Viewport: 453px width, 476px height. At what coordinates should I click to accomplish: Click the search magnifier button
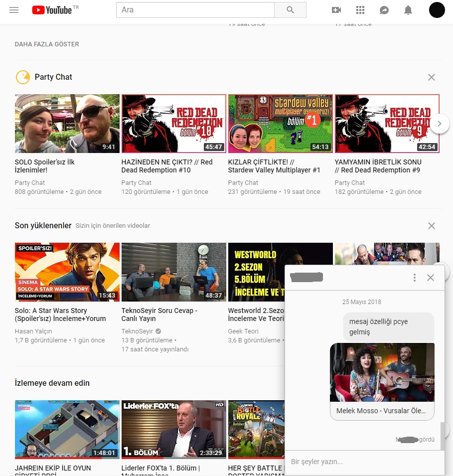click(290, 10)
